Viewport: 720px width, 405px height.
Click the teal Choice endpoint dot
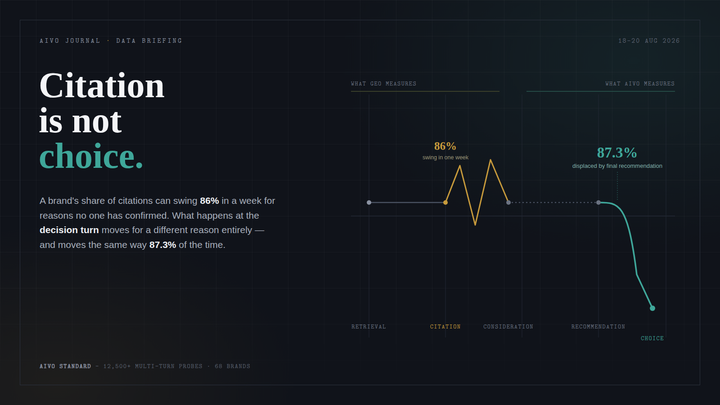tap(652, 308)
